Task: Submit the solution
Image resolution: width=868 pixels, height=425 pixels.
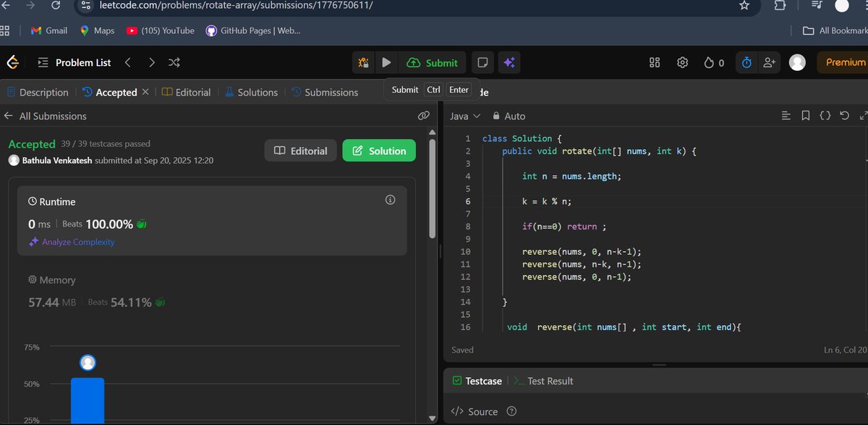Action: (x=432, y=63)
